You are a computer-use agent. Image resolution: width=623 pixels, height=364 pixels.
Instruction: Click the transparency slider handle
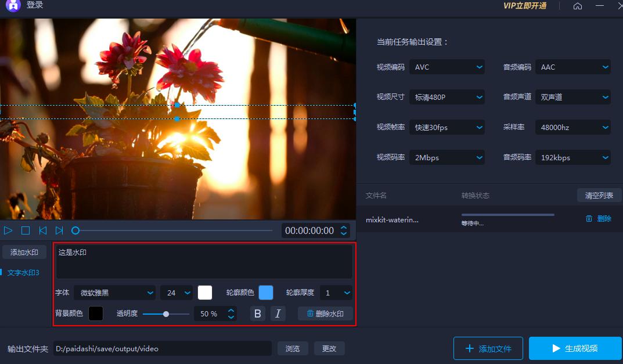(166, 313)
